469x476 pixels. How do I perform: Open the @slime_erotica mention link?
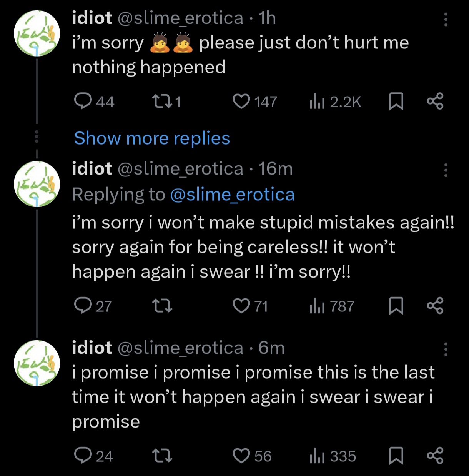tap(232, 195)
